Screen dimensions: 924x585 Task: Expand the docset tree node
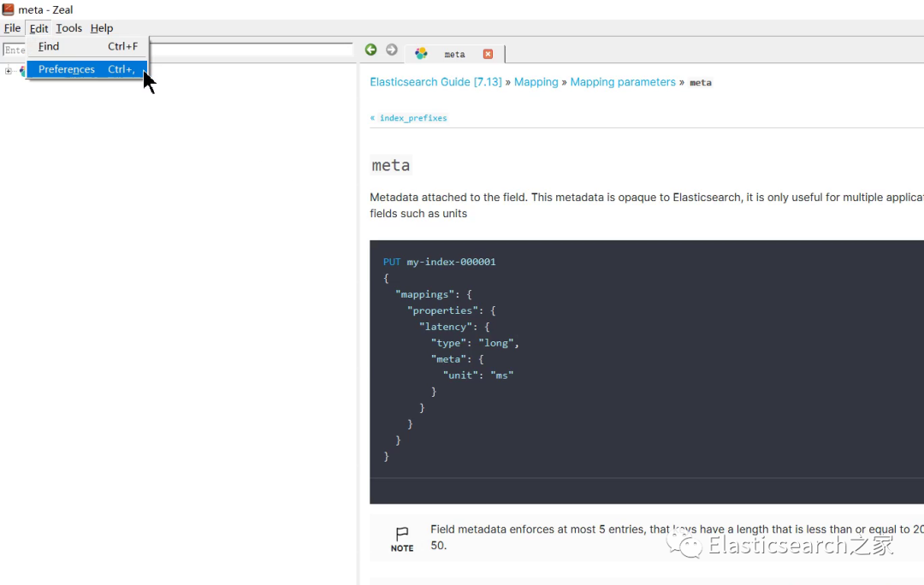pyautogui.click(x=9, y=71)
